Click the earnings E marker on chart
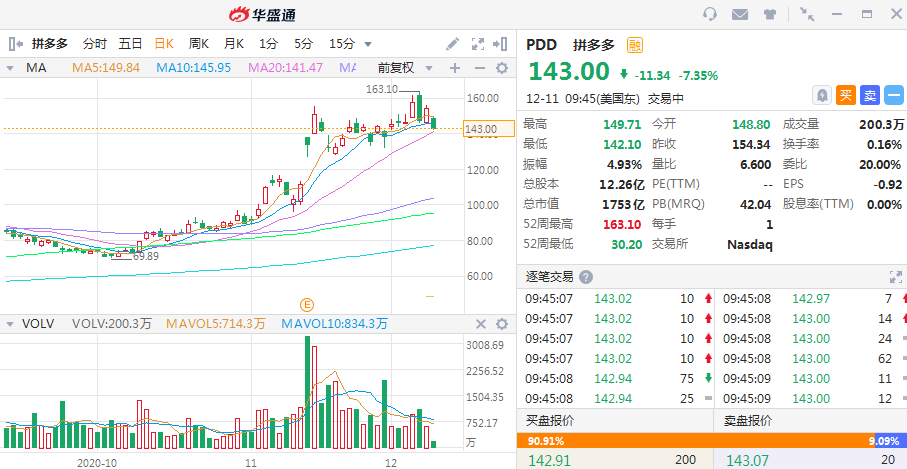Screen dimensions: 907x469 pos(307,305)
